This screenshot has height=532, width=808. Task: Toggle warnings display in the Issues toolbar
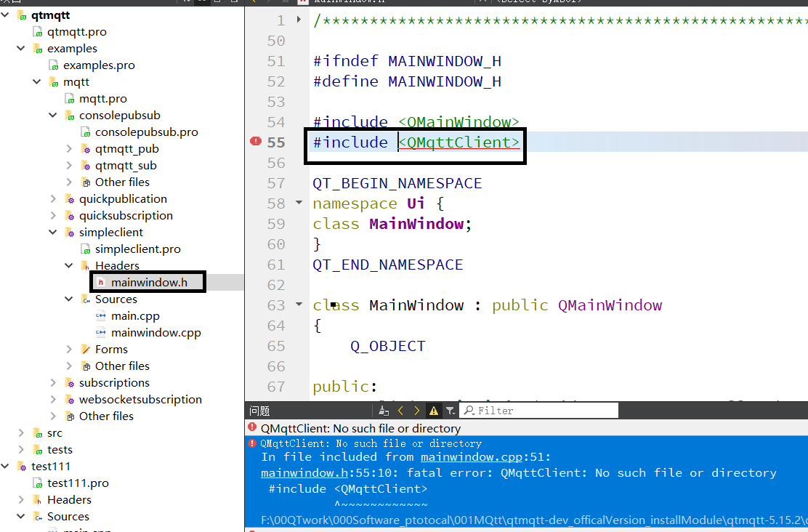pos(435,410)
